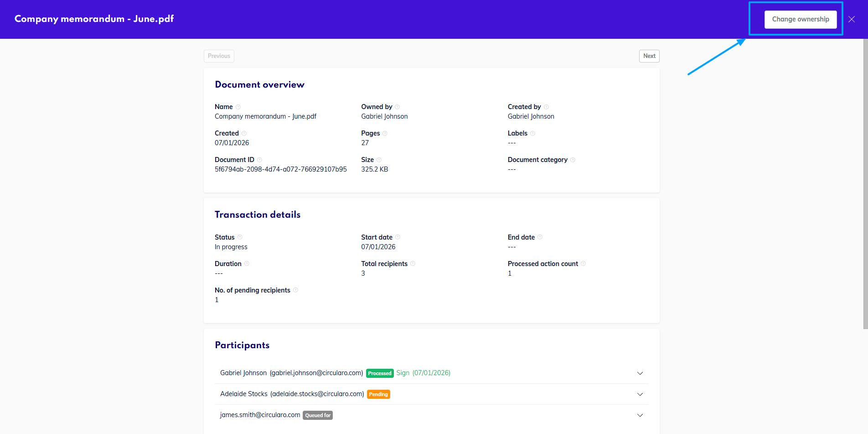Viewport: 868px width, 434px height.
Task: Click the Change ownership button
Action: pyautogui.click(x=801, y=19)
